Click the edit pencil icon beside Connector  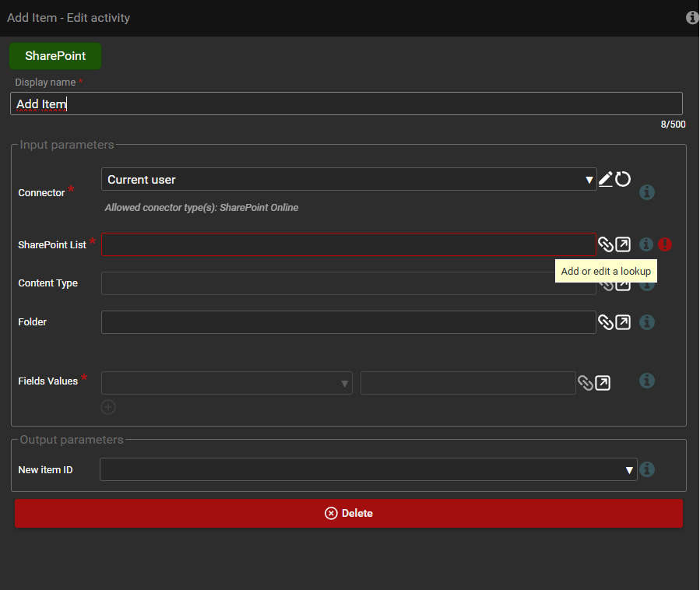(605, 180)
